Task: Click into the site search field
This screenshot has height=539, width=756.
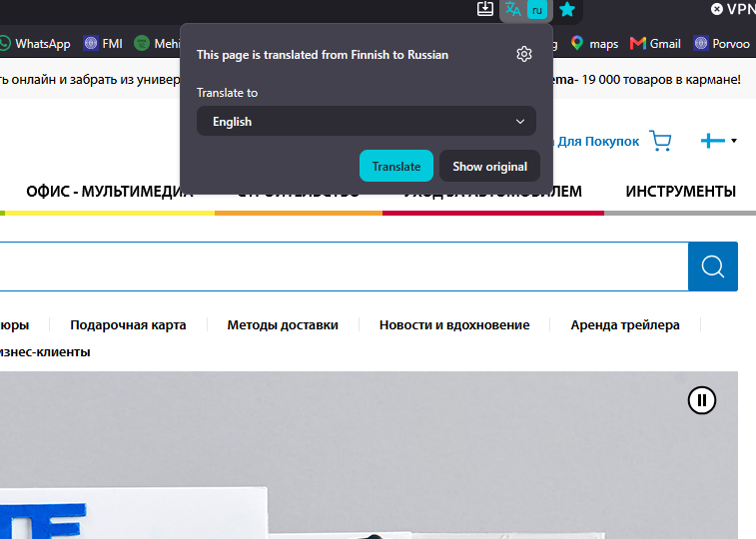Action: coord(344,267)
